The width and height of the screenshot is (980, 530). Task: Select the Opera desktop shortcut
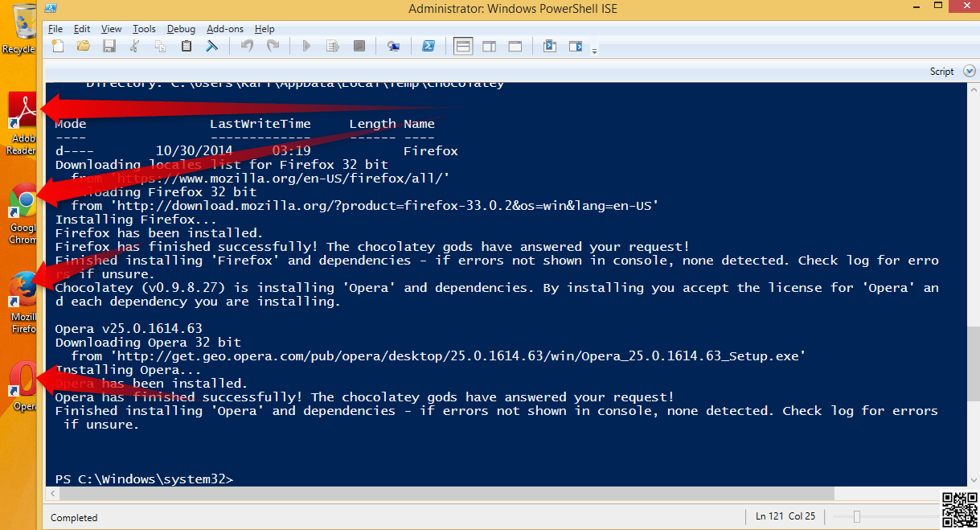pos(23,388)
